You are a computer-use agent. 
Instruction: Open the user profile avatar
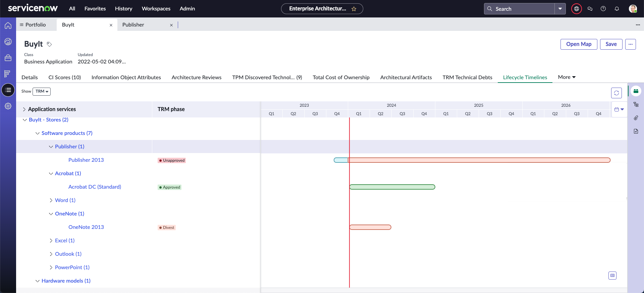633,9
